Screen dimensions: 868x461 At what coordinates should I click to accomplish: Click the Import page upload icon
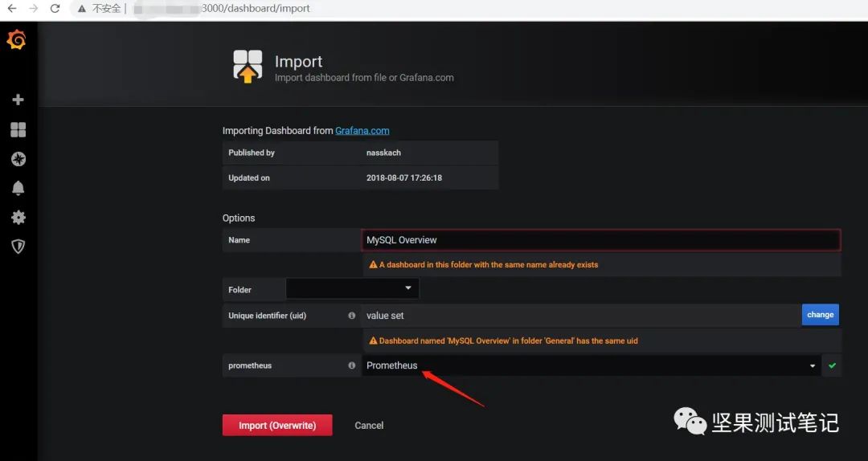248,67
